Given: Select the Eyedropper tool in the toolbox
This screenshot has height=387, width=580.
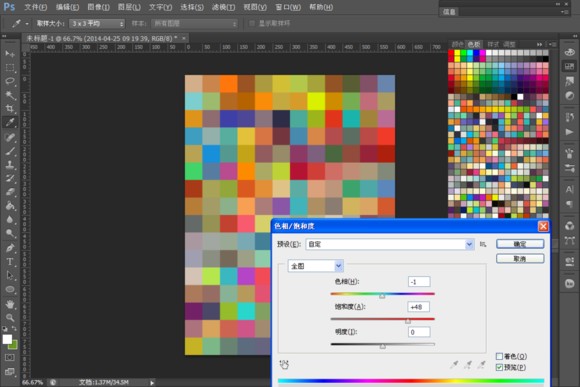Looking at the screenshot, I should (10, 122).
